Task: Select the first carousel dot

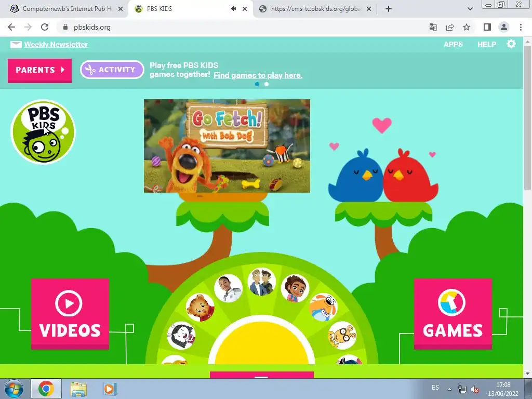Action: (257, 84)
